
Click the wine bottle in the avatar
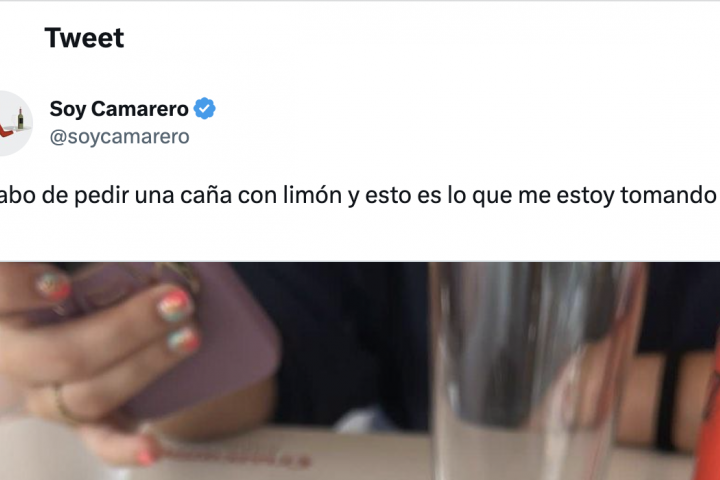tap(20, 119)
